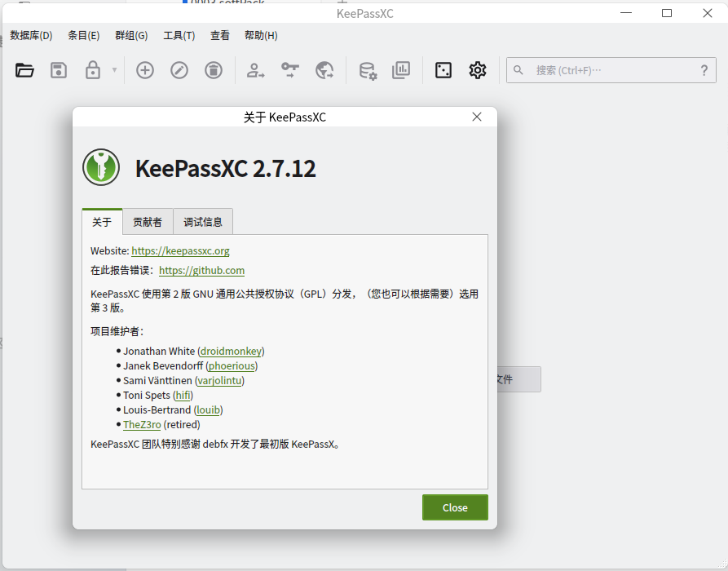Open the phoerious profile link
This screenshot has height=571, width=728.
pos(232,366)
